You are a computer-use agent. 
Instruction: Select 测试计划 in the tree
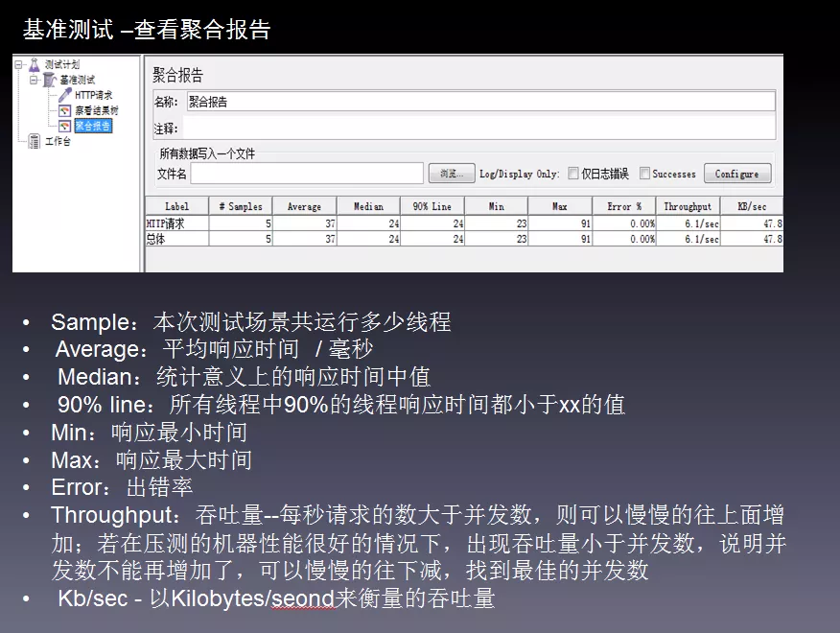(x=62, y=64)
